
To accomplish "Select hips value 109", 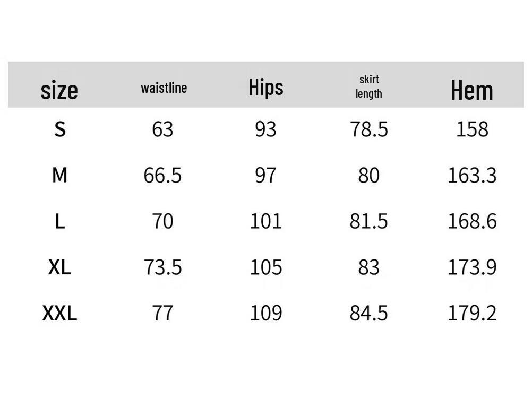I will [265, 313].
